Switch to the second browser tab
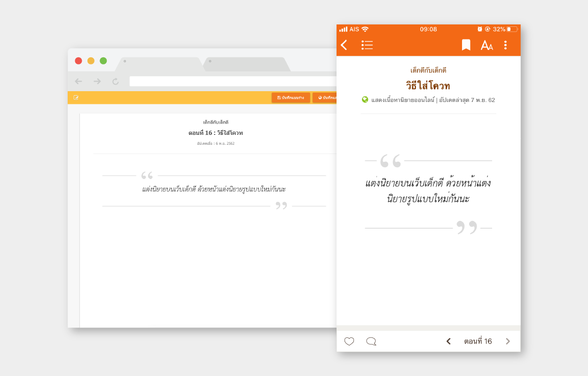 click(246, 64)
